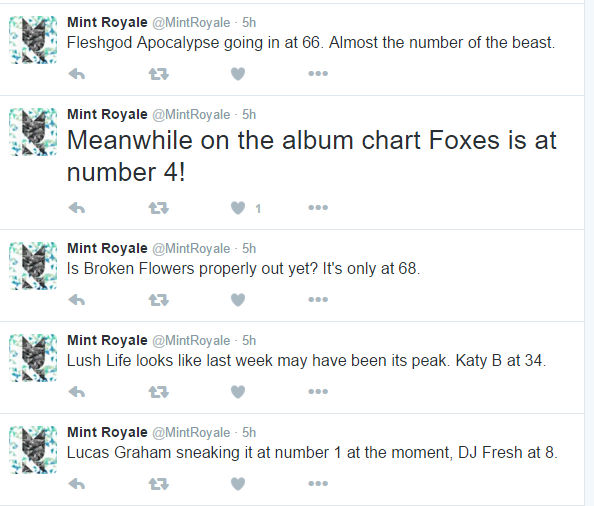
Task: Open more options on Broken Flowers tweet
Action: point(318,300)
